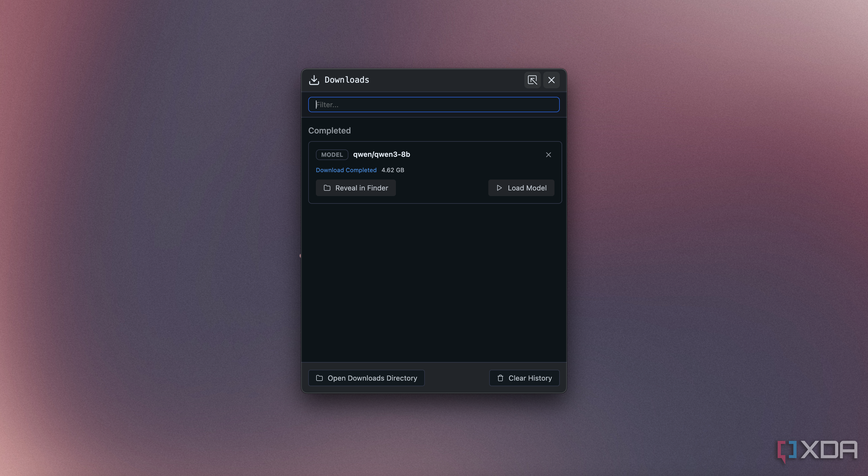The image size is (868, 476).
Task: Close the Downloads dialog
Action: pos(551,80)
